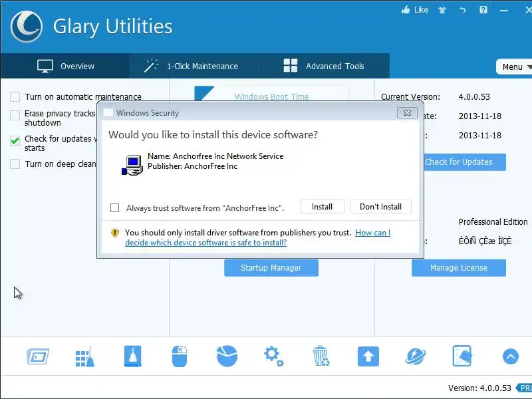This screenshot has height=399, width=532.
Task: Check Always trust software from AnchorFree Inc
Action: point(114,207)
